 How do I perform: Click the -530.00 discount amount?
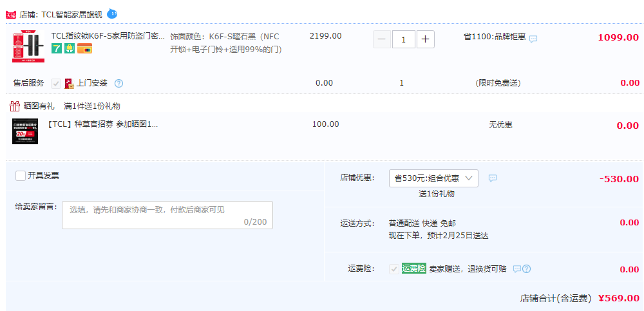point(619,179)
